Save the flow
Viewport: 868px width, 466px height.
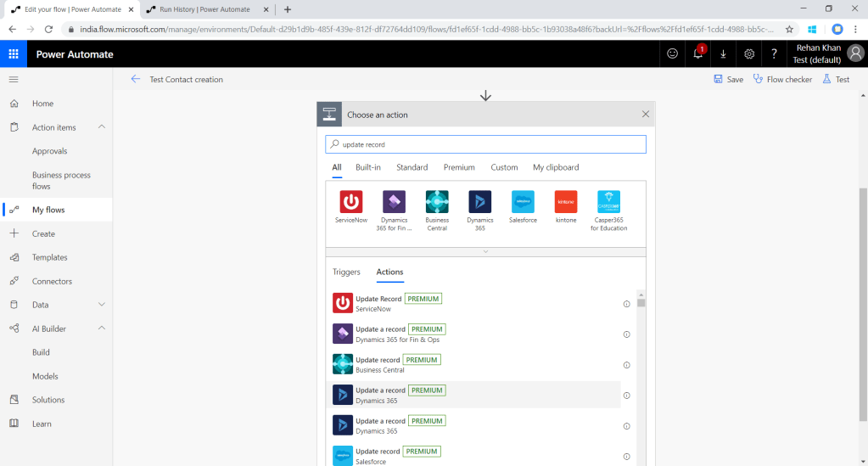click(728, 79)
